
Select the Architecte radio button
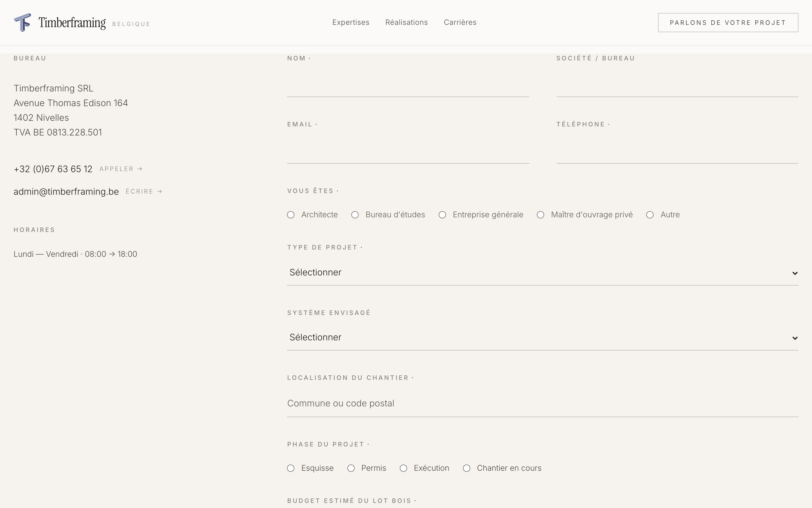(291, 215)
